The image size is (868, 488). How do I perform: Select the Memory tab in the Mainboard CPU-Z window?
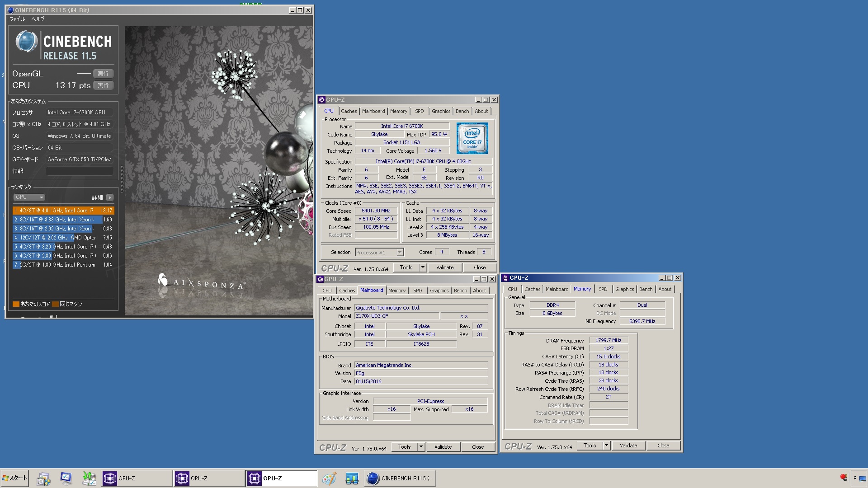pyautogui.click(x=396, y=291)
